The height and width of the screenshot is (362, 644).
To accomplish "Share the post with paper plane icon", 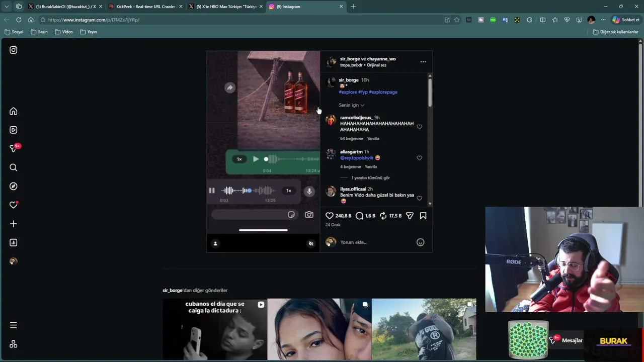I will [410, 216].
